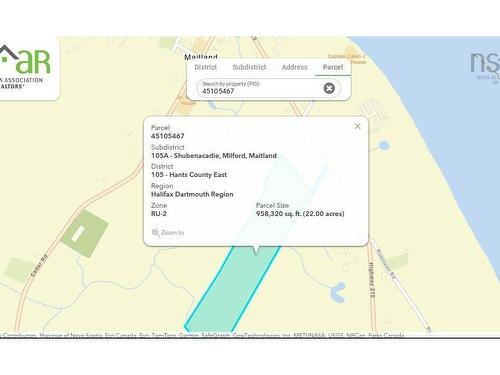Click the Cedar Rd label on map
500x375 pixels.
click(39, 266)
